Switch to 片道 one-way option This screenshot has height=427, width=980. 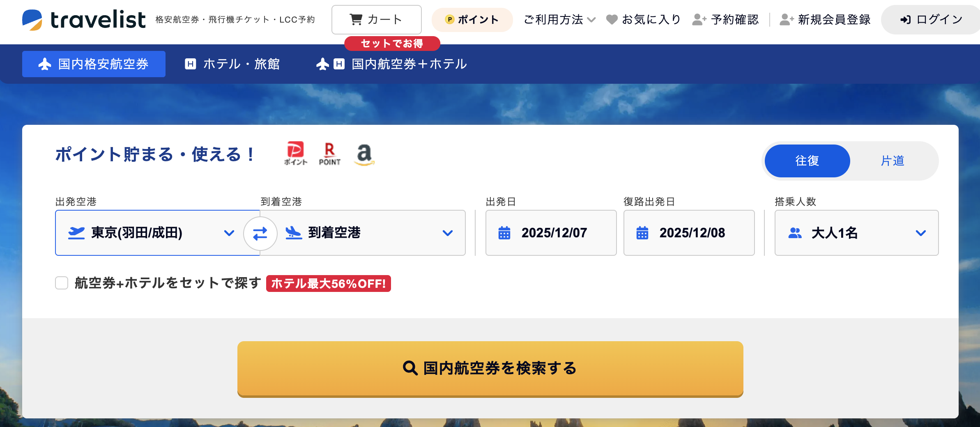pos(893,161)
